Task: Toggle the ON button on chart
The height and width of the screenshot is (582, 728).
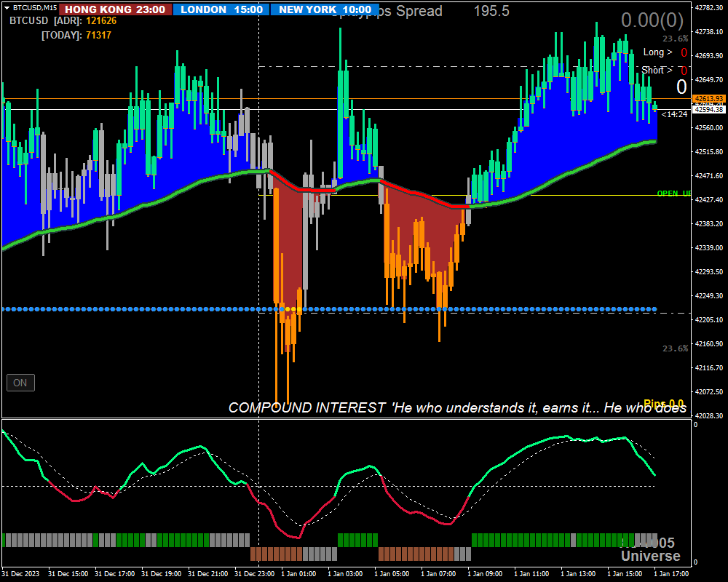Action: pyautogui.click(x=20, y=383)
